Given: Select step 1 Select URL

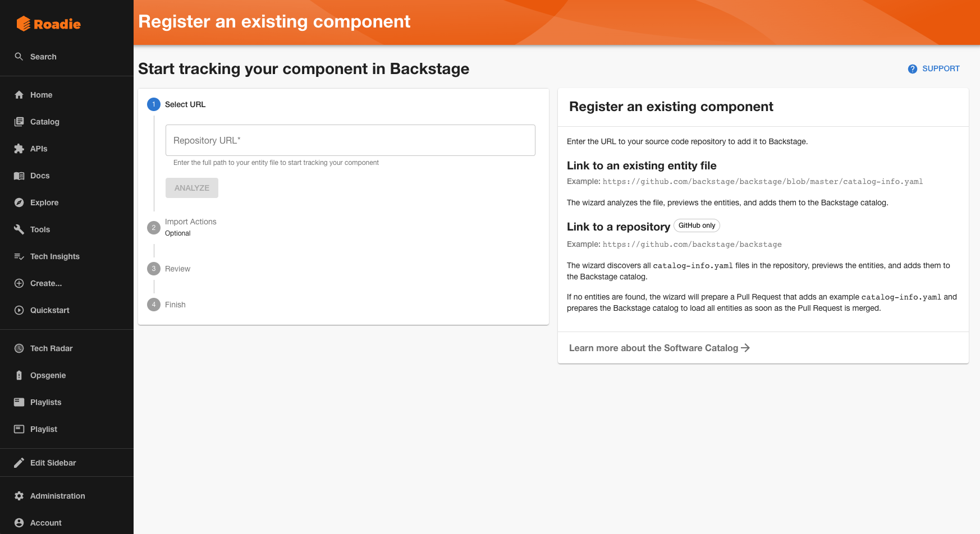Looking at the screenshot, I should 176,104.
